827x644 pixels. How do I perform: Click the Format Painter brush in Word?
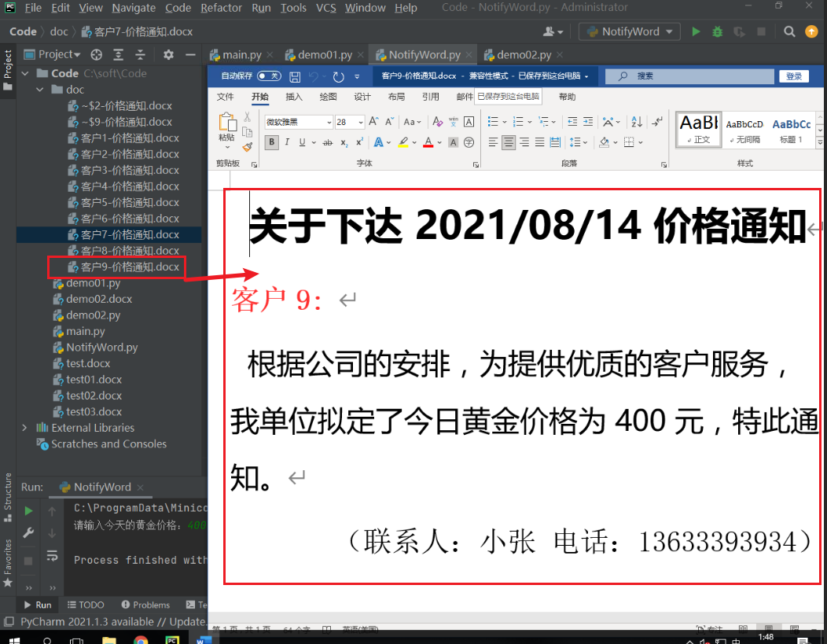click(248, 147)
